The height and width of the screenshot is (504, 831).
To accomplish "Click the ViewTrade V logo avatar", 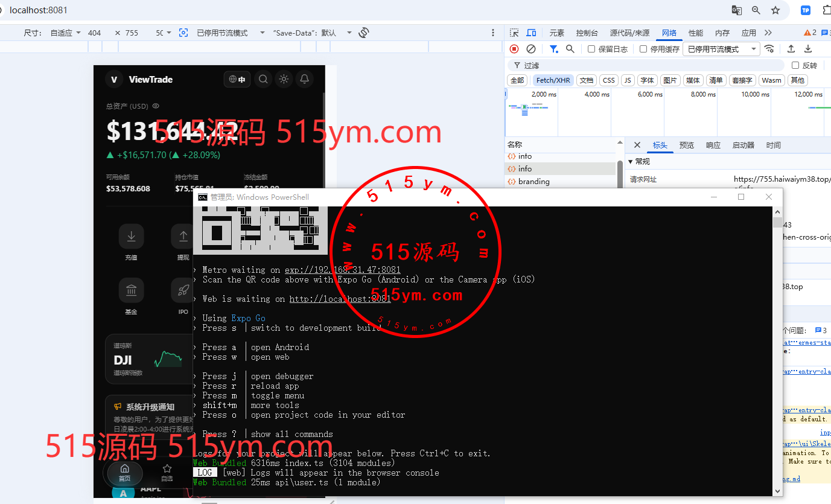I will click(113, 79).
